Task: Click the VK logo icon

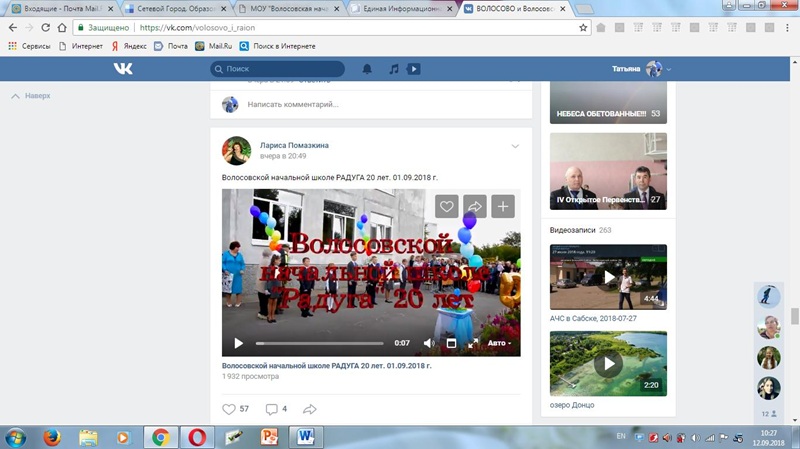Action: (123, 68)
